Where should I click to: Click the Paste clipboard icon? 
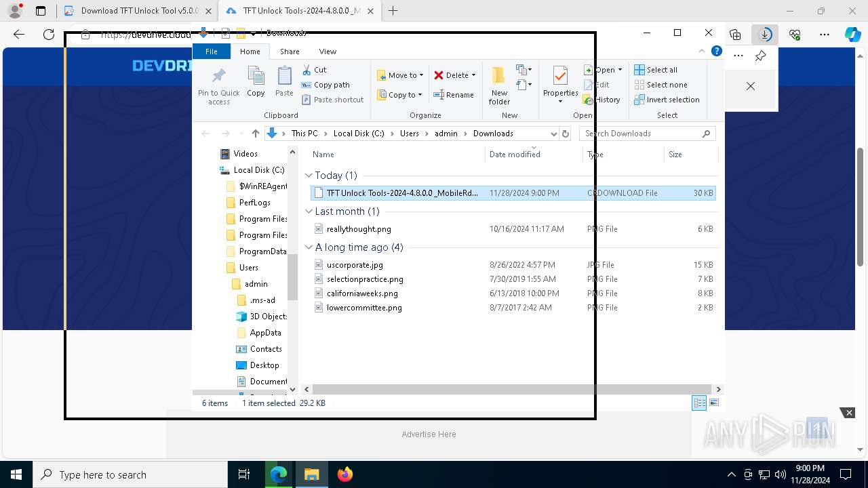(284, 76)
